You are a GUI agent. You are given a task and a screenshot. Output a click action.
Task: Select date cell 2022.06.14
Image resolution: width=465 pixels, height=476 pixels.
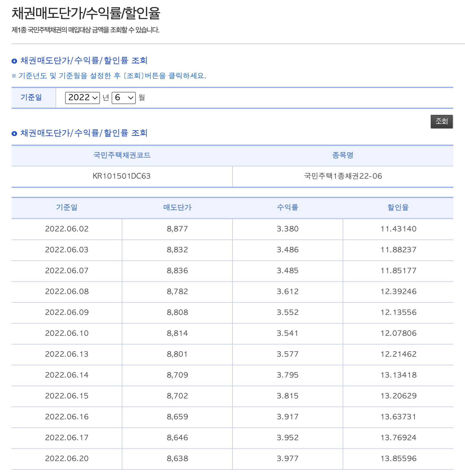[67, 375]
